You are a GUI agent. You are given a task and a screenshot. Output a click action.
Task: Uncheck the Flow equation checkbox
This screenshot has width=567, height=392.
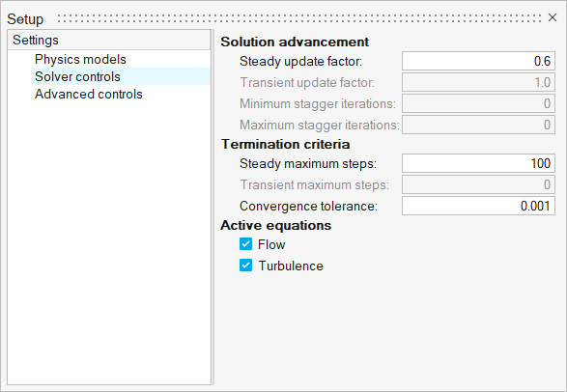(x=246, y=244)
